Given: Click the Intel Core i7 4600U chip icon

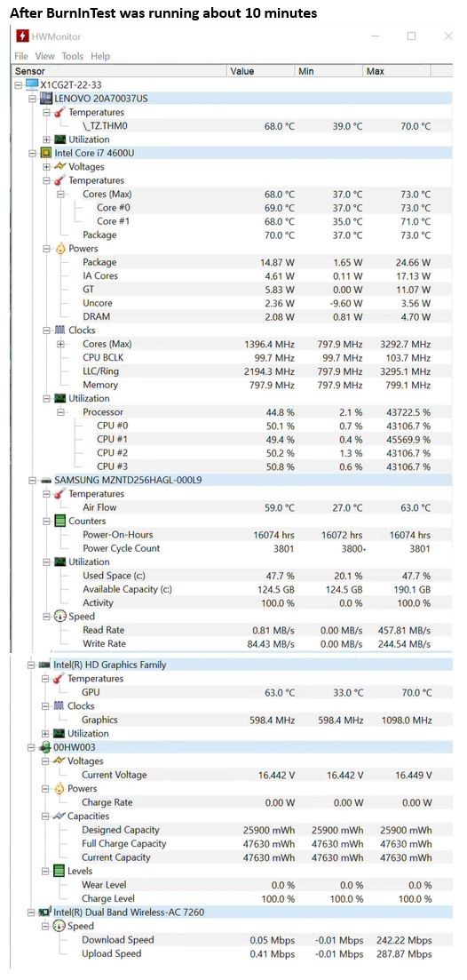Looking at the screenshot, I should coord(45,153).
